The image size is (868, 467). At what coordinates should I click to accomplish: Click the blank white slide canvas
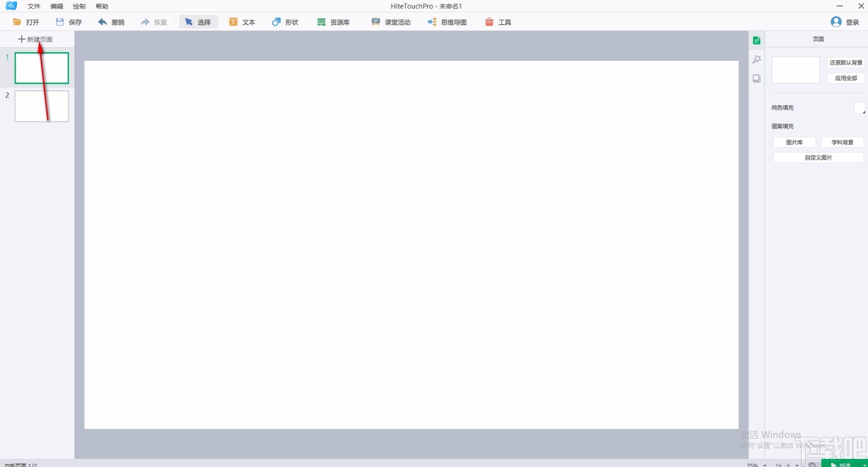(411, 245)
